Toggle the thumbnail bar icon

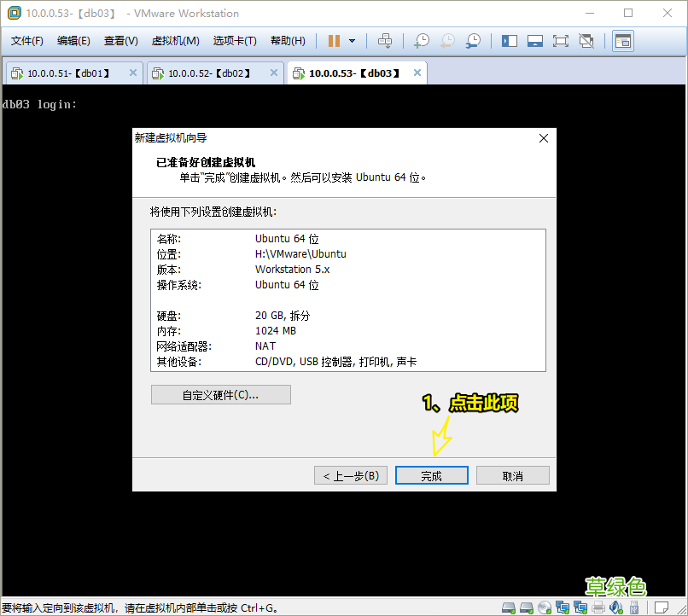535,41
